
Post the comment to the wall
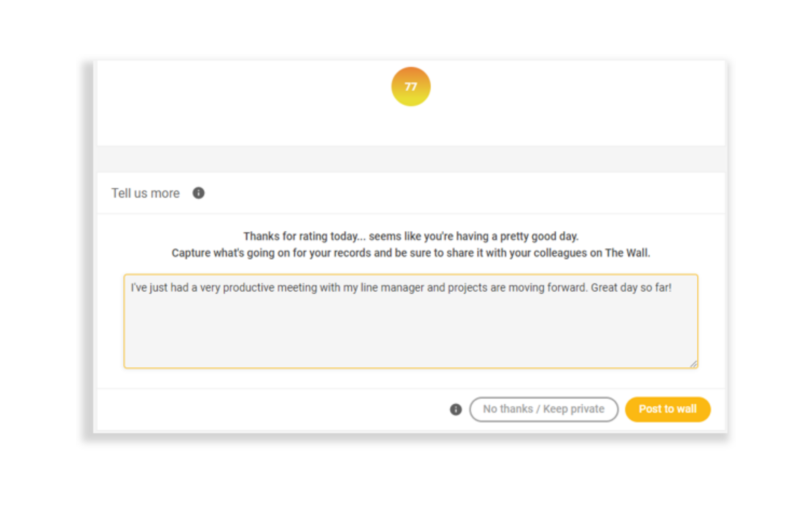[667, 409]
